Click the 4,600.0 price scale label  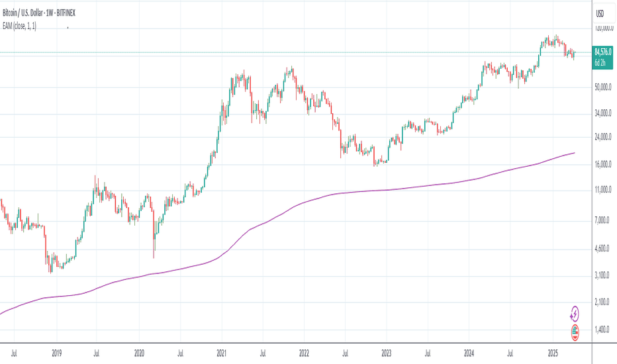[x=603, y=248]
